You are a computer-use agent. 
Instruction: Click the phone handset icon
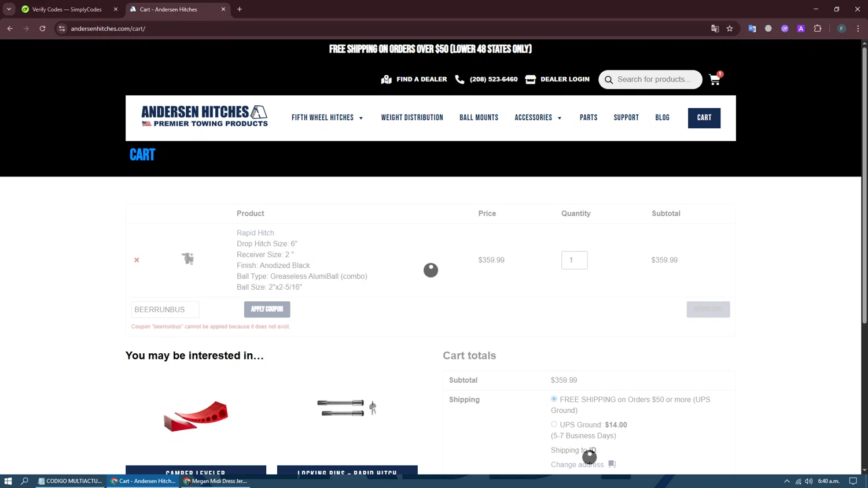click(x=460, y=79)
